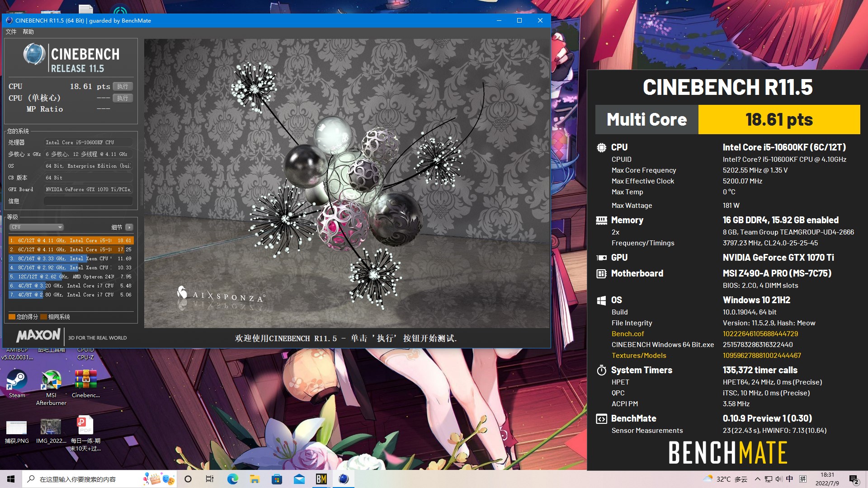Image resolution: width=868 pixels, height=488 pixels.
Task: Click the processor value Intel Core i5-10600KF CPU
Action: pyautogui.click(x=88, y=142)
